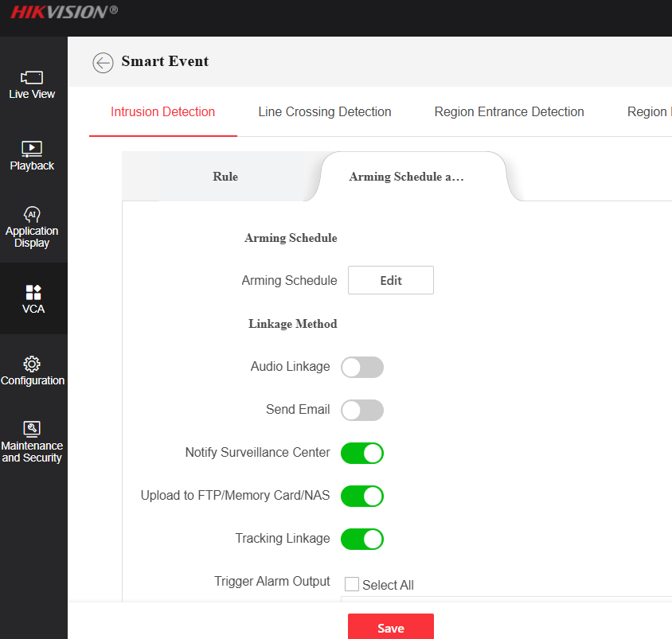Select the Intrusion Detection tab

click(x=162, y=112)
